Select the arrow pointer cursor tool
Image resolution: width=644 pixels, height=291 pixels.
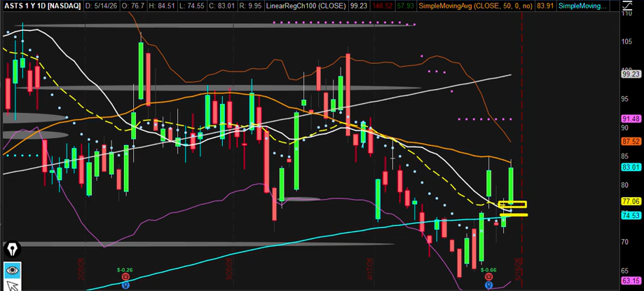(x=12, y=285)
